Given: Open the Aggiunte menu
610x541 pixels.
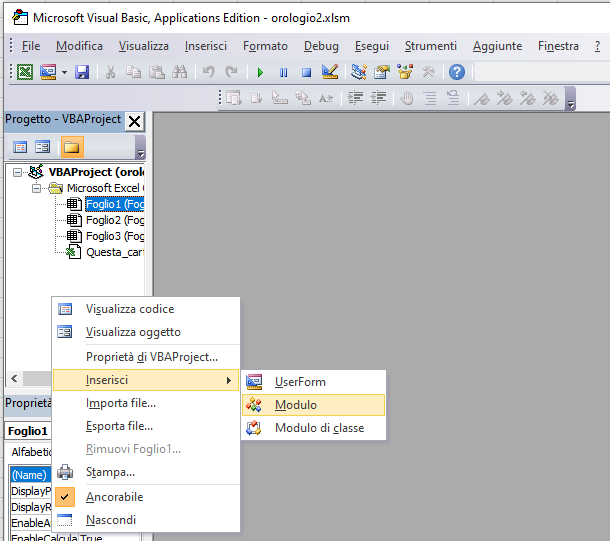Looking at the screenshot, I should click(x=497, y=46).
